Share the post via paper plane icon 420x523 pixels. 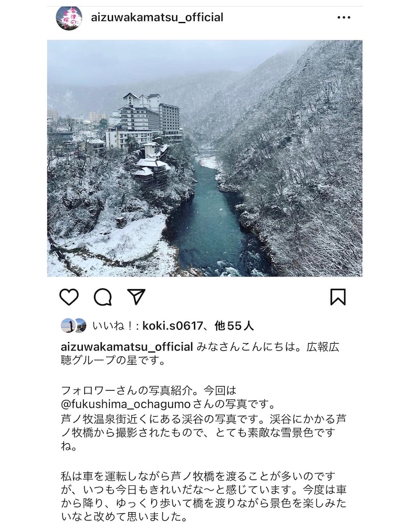coord(136,297)
